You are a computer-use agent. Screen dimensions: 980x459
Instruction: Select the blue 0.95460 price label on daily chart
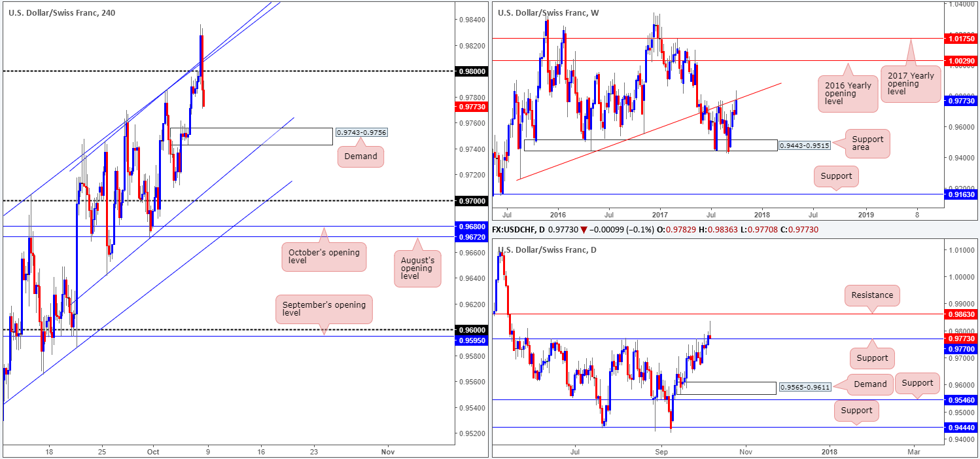click(x=962, y=399)
